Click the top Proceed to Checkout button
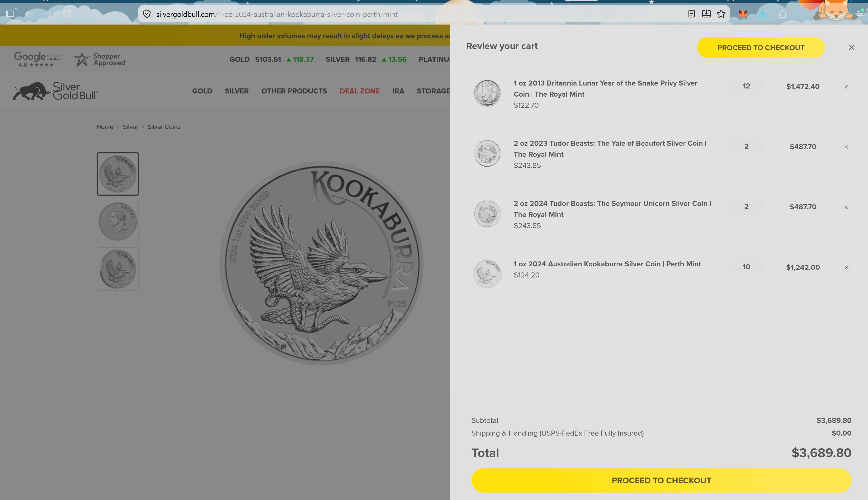868x500 pixels. (761, 48)
